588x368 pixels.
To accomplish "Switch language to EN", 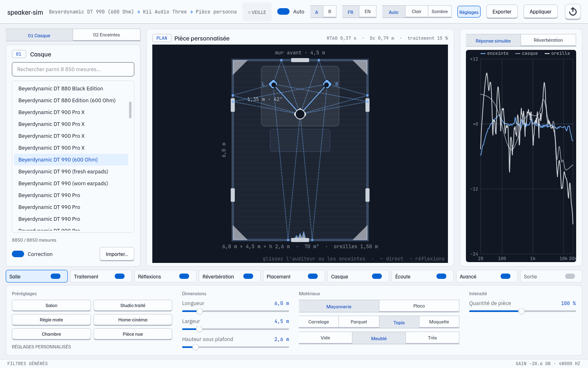I will pos(367,11).
